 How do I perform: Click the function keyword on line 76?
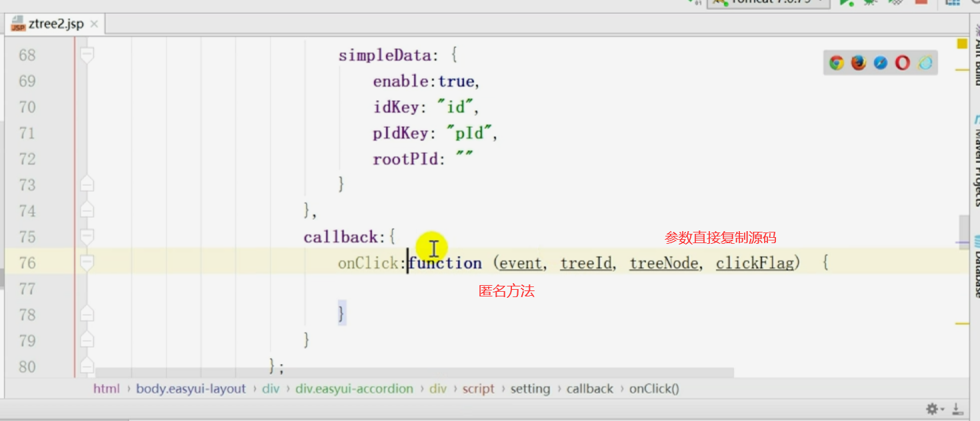[445, 263]
